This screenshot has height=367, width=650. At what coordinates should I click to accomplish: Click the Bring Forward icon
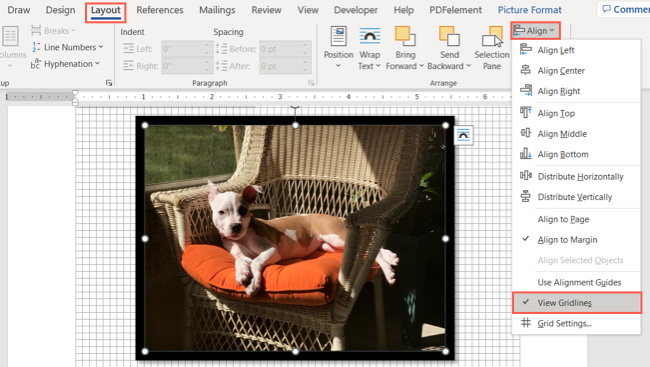point(405,36)
